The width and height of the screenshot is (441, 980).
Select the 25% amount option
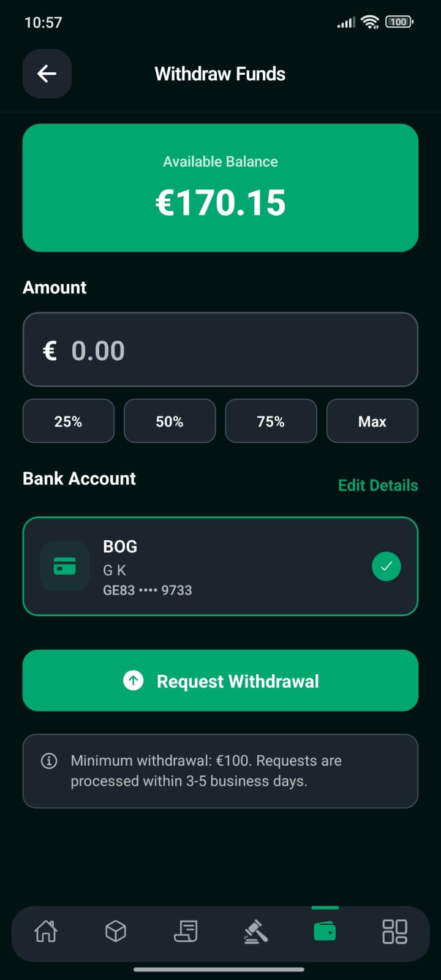tap(69, 421)
